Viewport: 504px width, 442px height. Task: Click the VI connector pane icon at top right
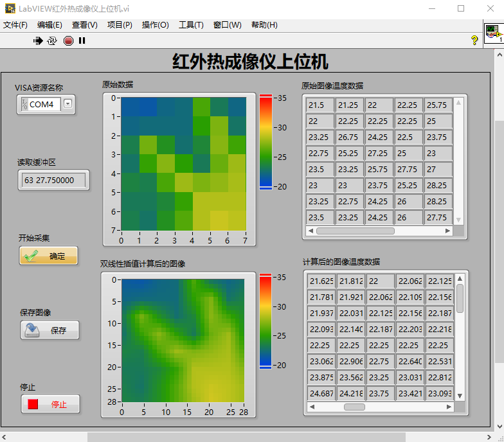494,33
